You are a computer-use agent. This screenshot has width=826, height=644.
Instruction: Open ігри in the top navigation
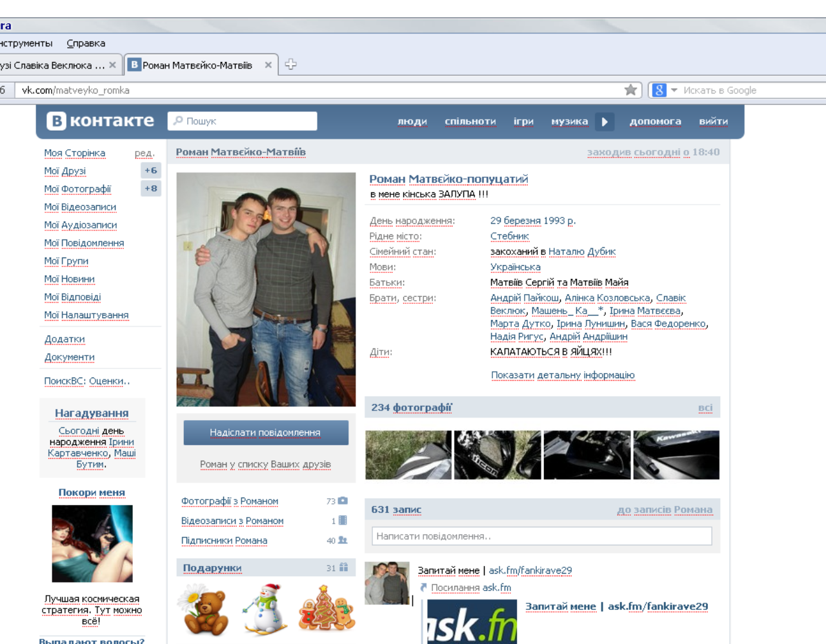coord(523,121)
